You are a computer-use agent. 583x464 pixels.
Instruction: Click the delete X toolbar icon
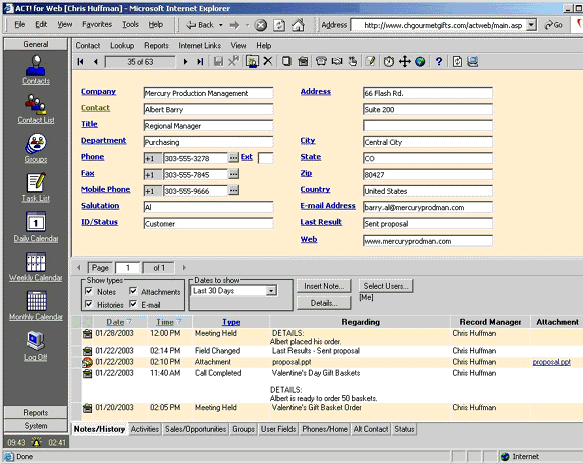[x=268, y=61]
